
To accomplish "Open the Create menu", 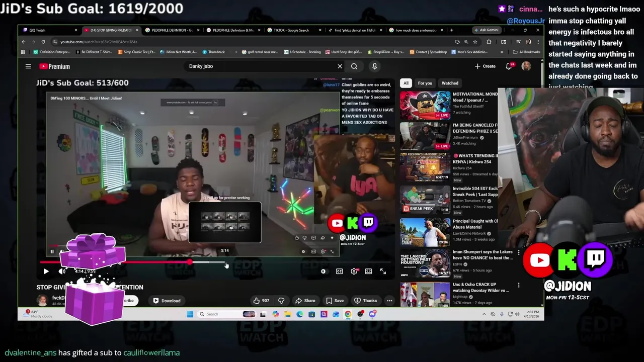I will point(485,66).
